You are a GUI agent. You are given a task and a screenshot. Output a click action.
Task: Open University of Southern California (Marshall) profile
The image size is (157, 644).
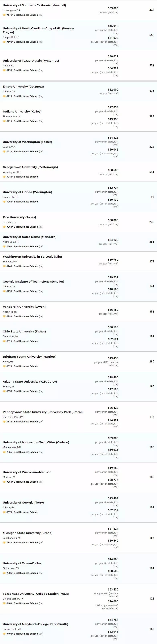tap(34, 5)
